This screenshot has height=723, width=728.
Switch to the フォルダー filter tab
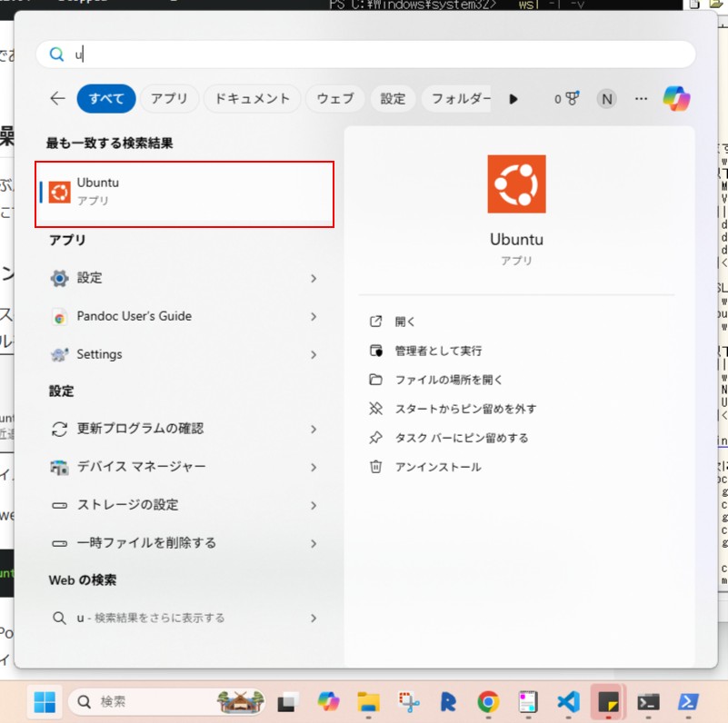457,98
